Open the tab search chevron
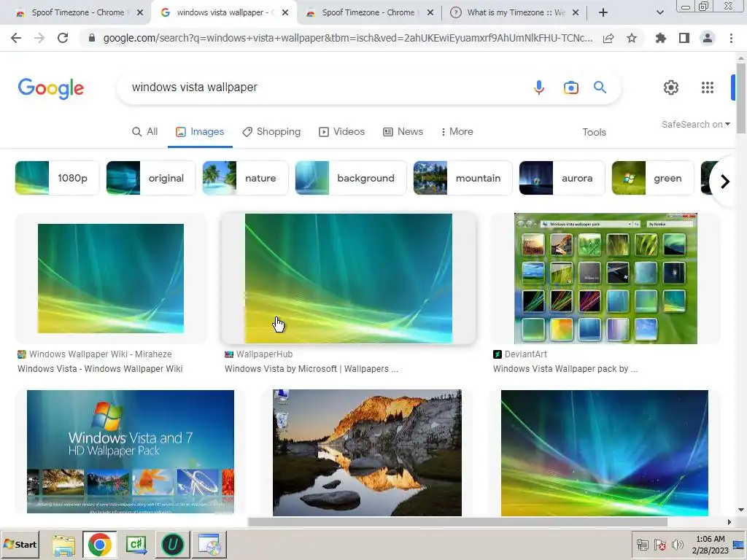The image size is (747, 560). 659,12
